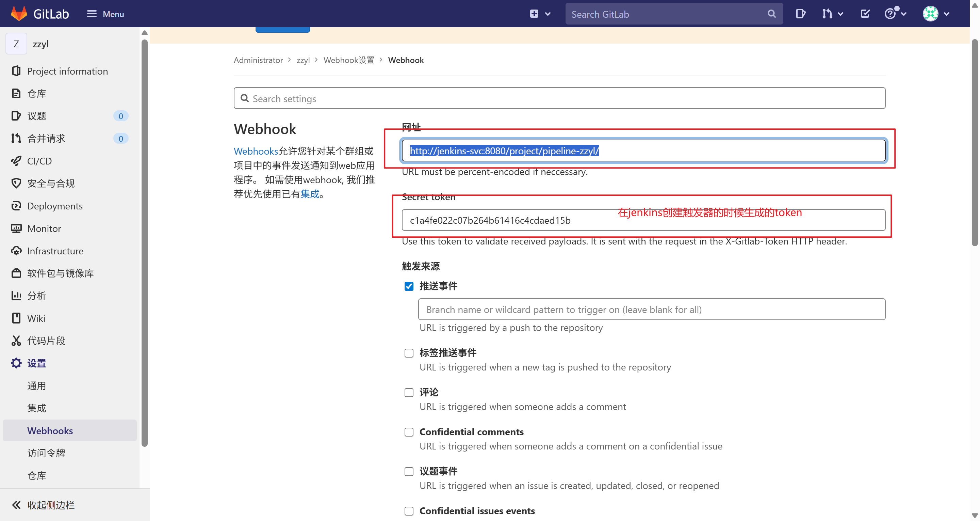Viewport: 980px width, 521px height.
Task: Click the page vertical scrollbar
Action: click(975, 143)
